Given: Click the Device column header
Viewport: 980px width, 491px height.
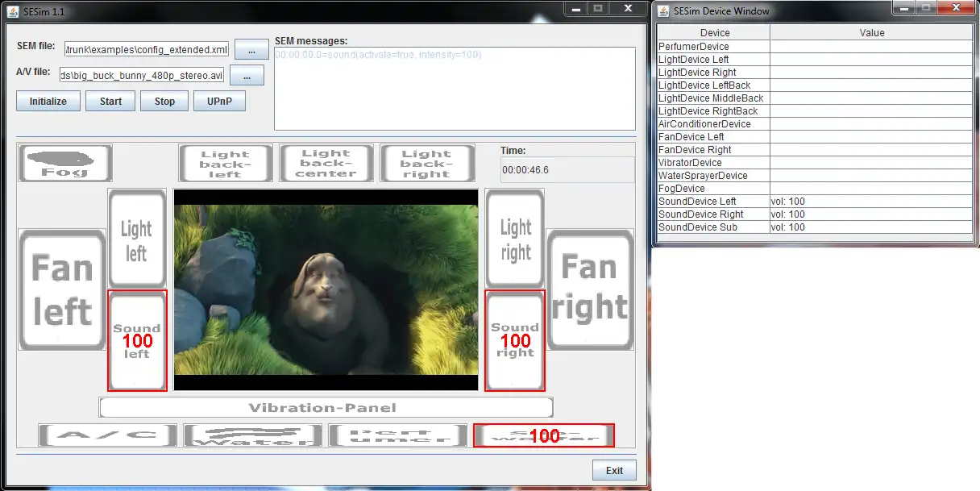Looking at the screenshot, I should (715, 32).
